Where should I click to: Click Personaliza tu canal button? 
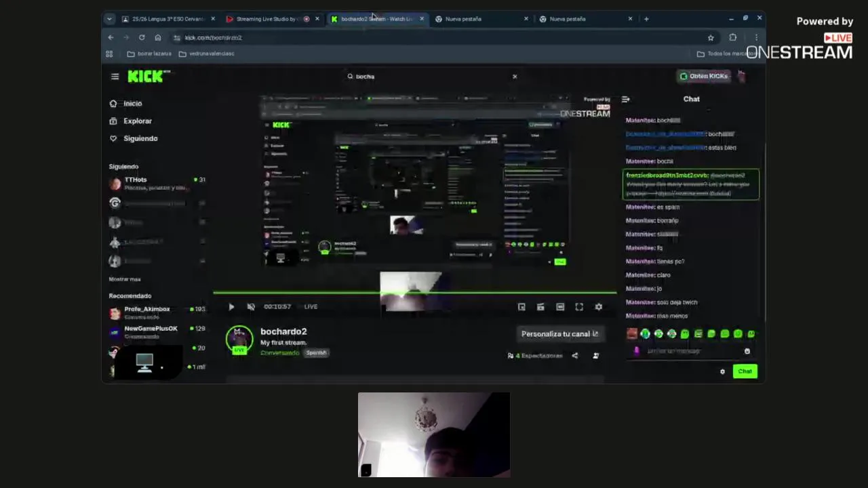pyautogui.click(x=559, y=333)
